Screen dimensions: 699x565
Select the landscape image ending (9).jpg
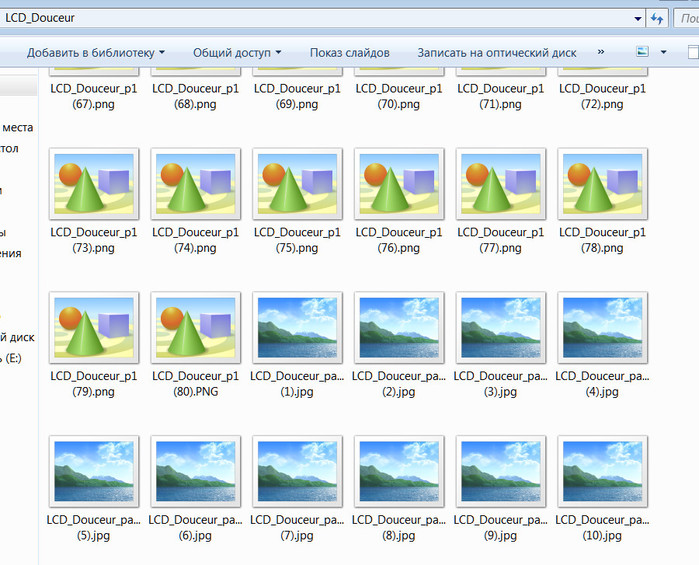click(x=501, y=471)
